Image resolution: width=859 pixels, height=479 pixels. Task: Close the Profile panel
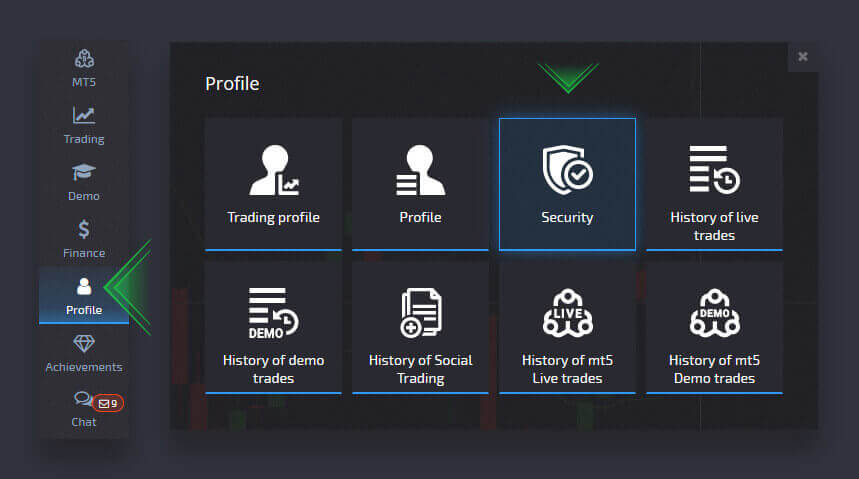tap(803, 57)
